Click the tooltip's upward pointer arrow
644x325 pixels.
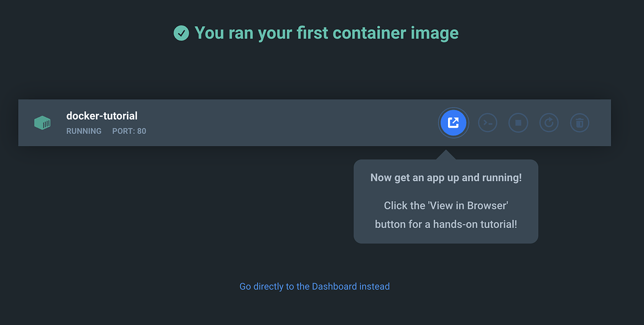point(446,155)
